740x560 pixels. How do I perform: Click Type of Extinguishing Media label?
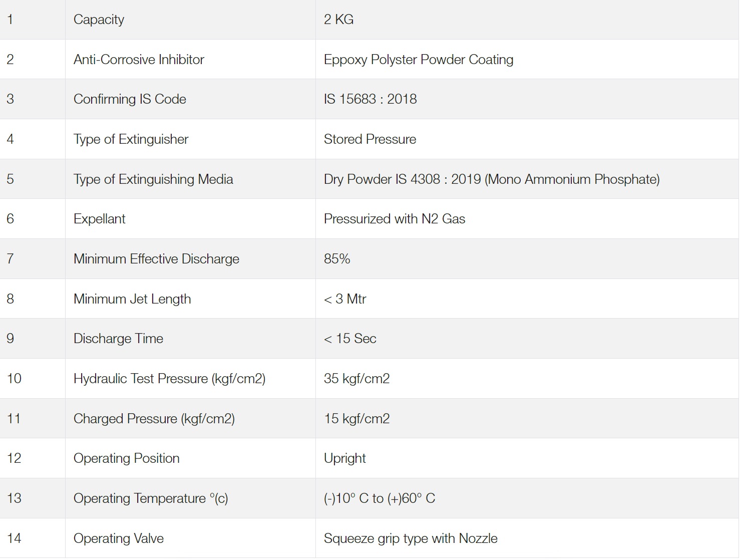(153, 179)
